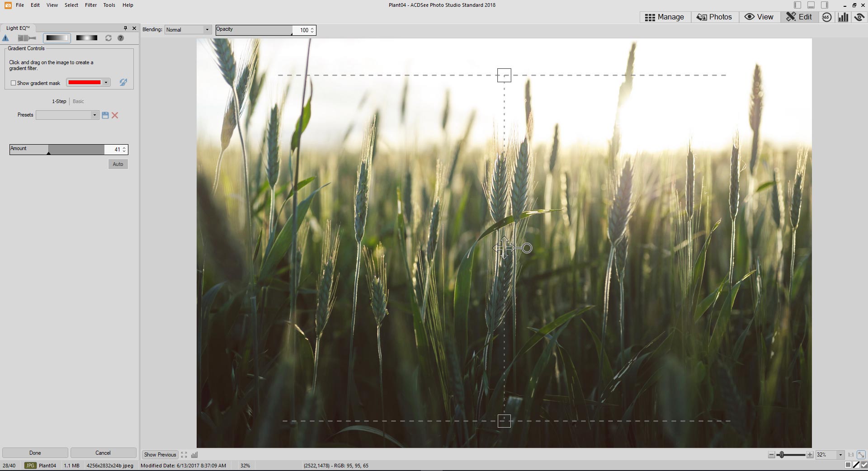The width and height of the screenshot is (868, 471).
Task: Select the Edit Brush tool icon
Action: click(27, 38)
